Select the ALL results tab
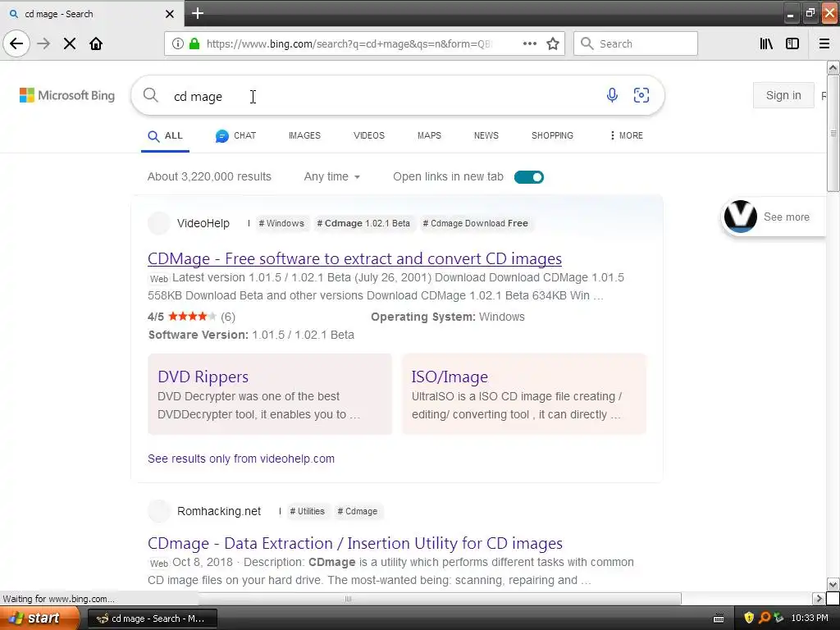 click(x=165, y=135)
